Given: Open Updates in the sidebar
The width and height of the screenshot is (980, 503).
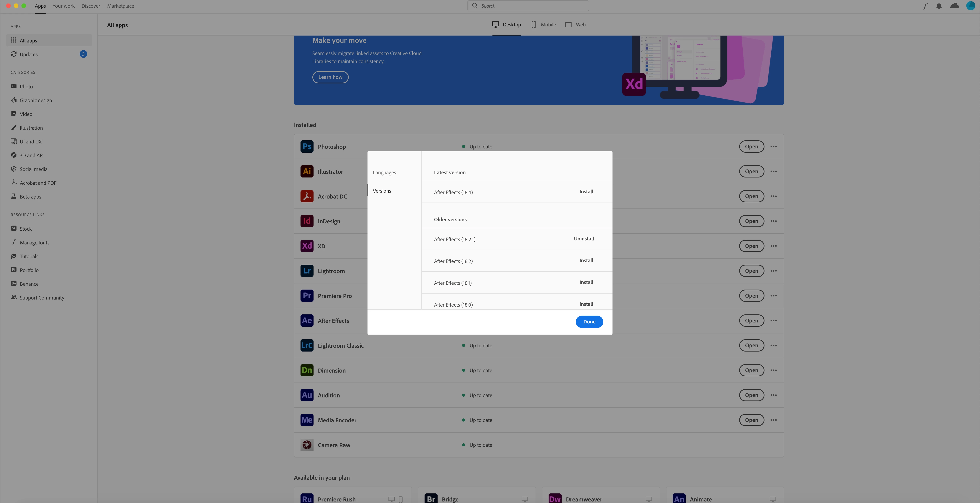Looking at the screenshot, I should [x=29, y=54].
